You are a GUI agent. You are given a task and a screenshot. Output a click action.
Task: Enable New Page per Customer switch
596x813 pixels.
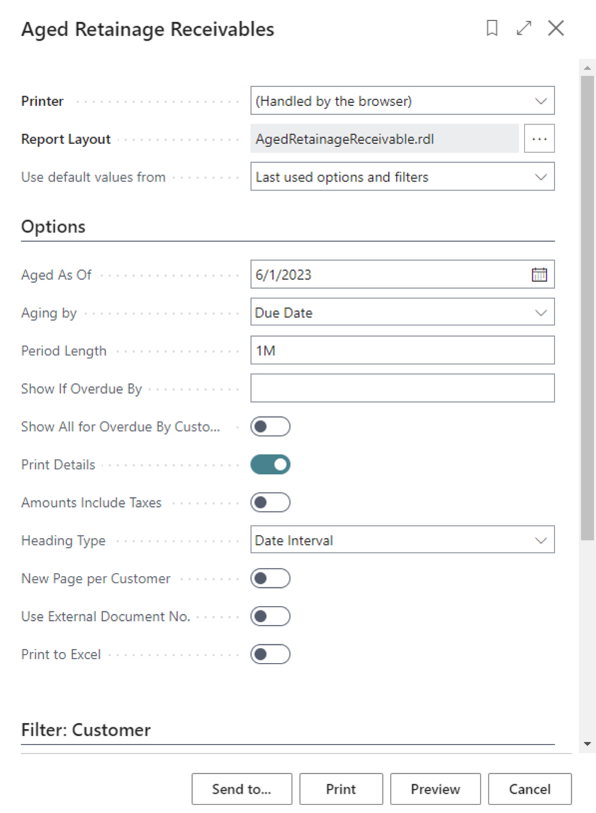click(x=270, y=578)
